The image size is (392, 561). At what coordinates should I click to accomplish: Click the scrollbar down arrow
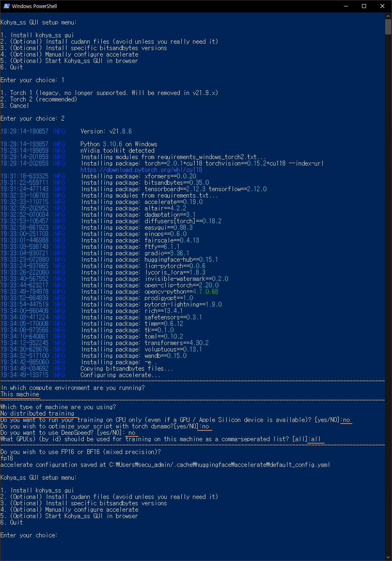pos(388,557)
